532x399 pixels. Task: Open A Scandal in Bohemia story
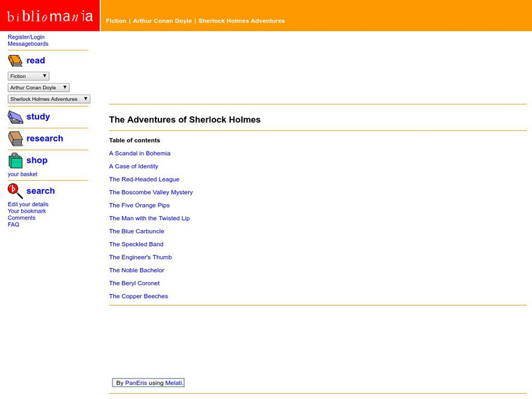click(x=140, y=154)
